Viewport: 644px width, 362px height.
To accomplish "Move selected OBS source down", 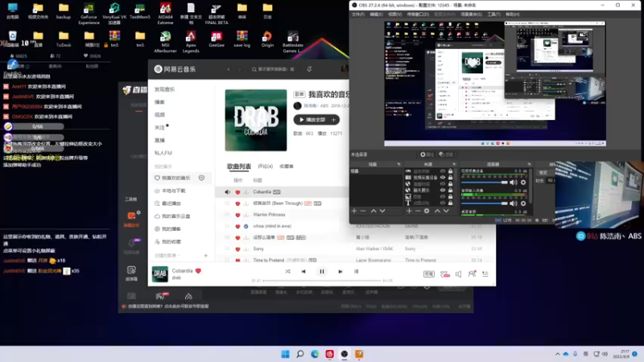I will pyautogui.click(x=446, y=211).
